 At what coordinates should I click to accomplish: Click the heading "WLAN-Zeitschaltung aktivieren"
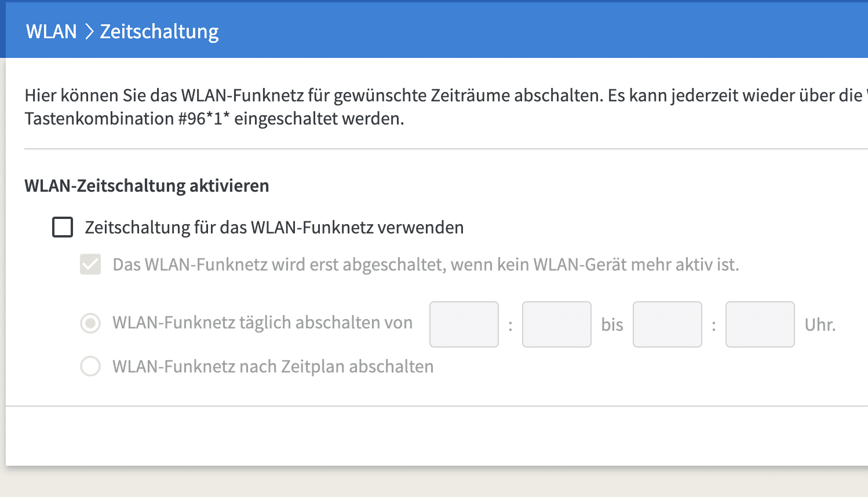tap(146, 186)
